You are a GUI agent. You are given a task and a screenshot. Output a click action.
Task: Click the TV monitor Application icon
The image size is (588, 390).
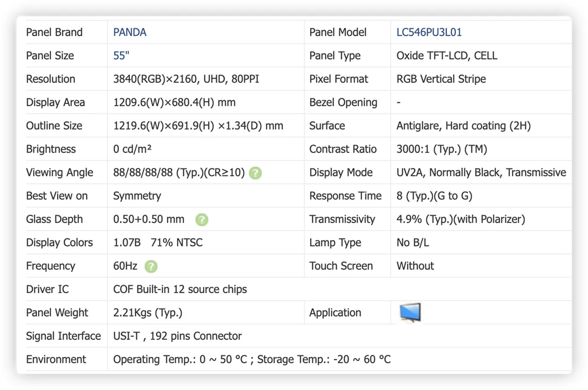pyautogui.click(x=410, y=312)
